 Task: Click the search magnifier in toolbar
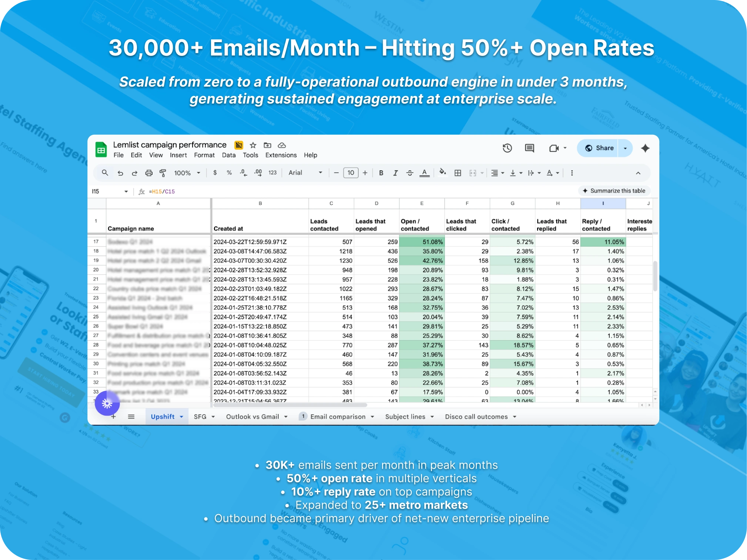(x=105, y=173)
